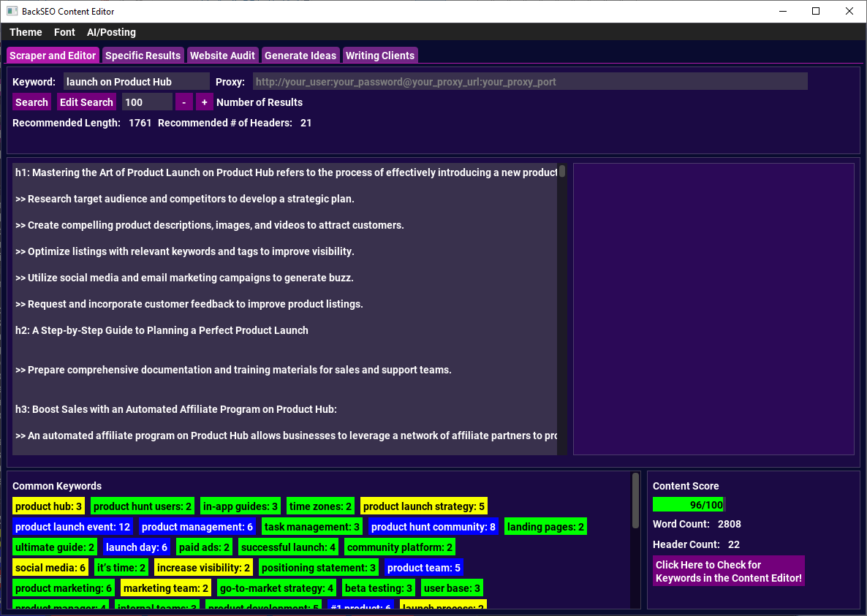Viewport: 867px width, 616px height.
Task: Click the 'social media: 6' keyword tag
Action: coord(50,568)
